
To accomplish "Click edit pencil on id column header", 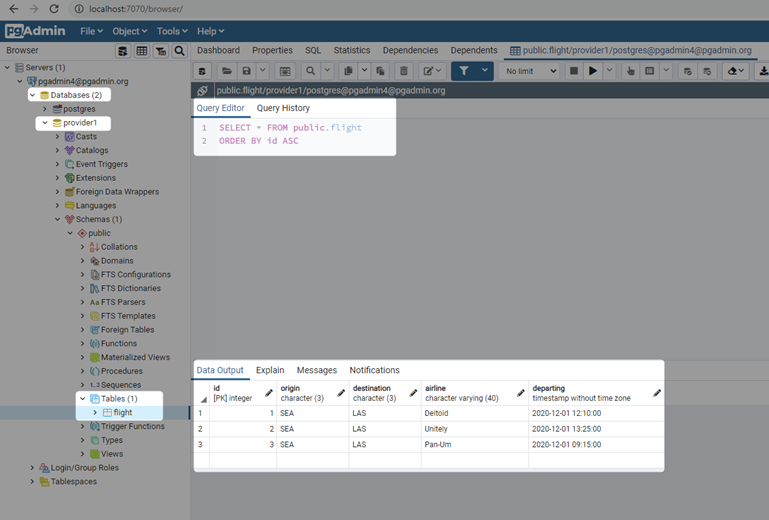I will [269, 393].
